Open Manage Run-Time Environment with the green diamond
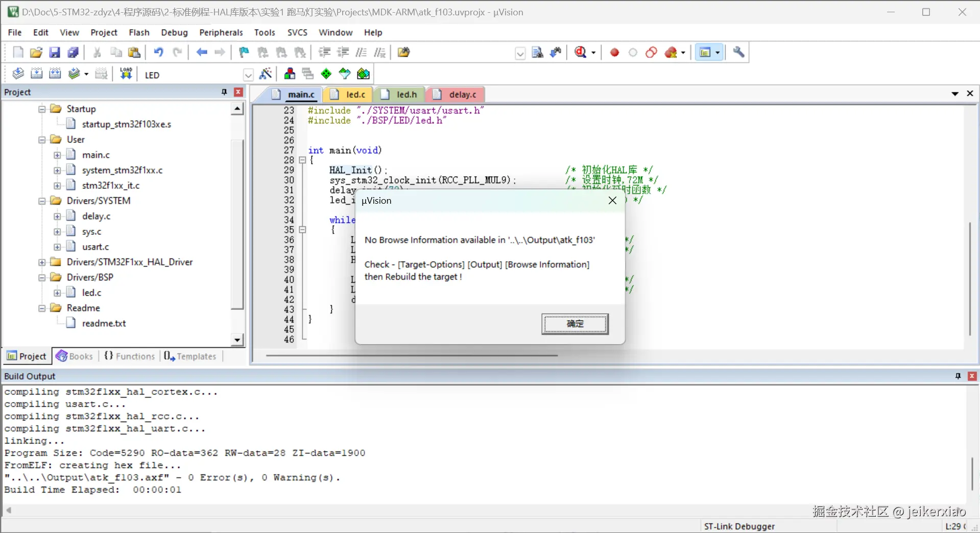This screenshot has width=980, height=533. pos(326,74)
